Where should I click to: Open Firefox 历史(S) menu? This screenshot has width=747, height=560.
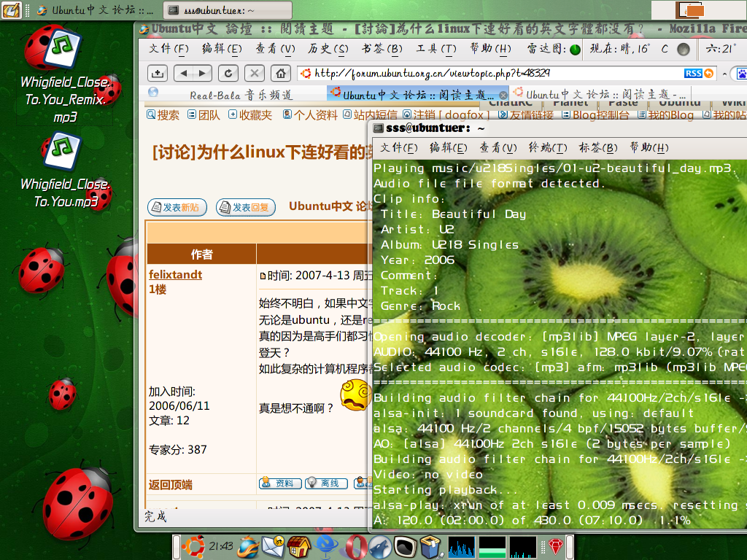[328, 49]
